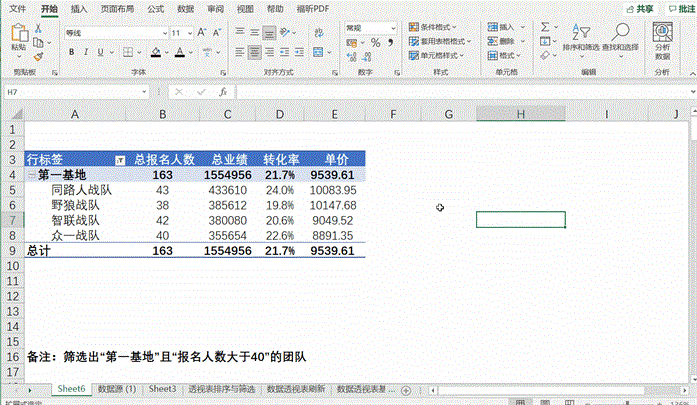The width and height of the screenshot is (697, 405).
Task: Click the 批注 comments button
Action: pos(680,8)
